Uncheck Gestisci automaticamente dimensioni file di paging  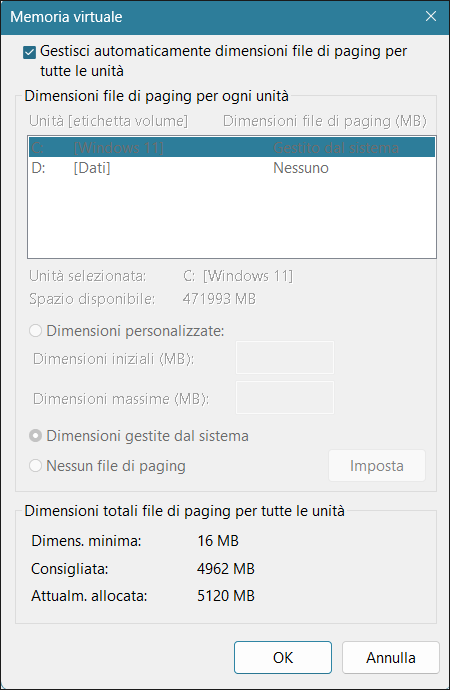[x=29, y=53]
